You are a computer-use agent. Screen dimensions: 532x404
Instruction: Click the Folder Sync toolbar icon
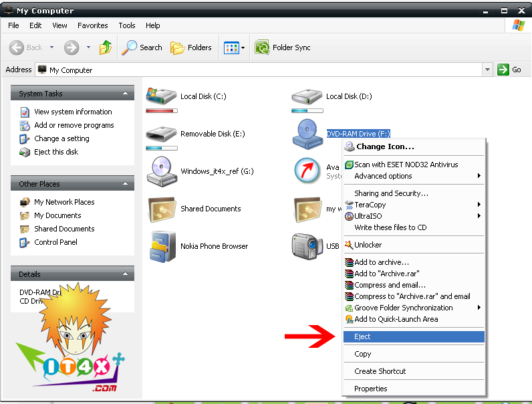click(262, 47)
